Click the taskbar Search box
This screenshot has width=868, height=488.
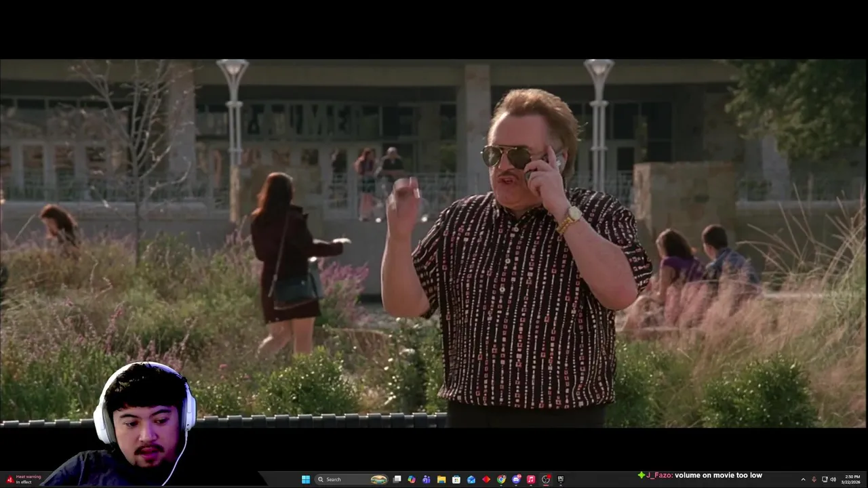click(351, 479)
